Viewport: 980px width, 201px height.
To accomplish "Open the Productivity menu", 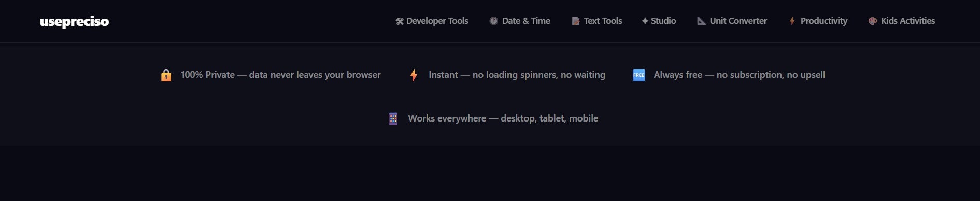I will coord(818,21).
